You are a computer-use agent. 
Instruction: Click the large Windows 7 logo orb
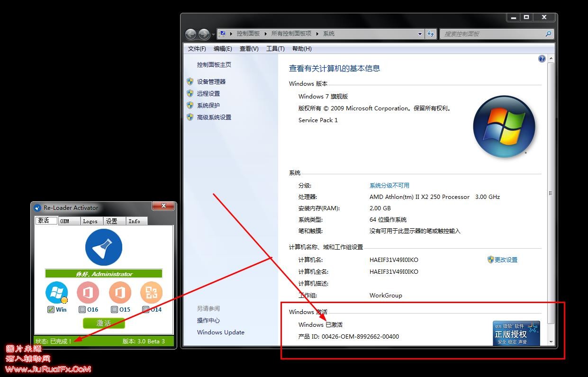504,127
